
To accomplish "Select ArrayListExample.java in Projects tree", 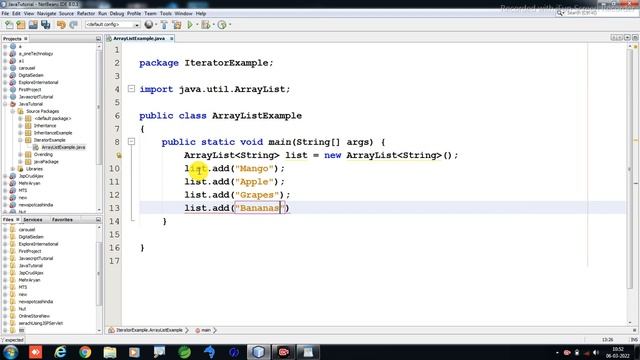I will tap(63, 147).
